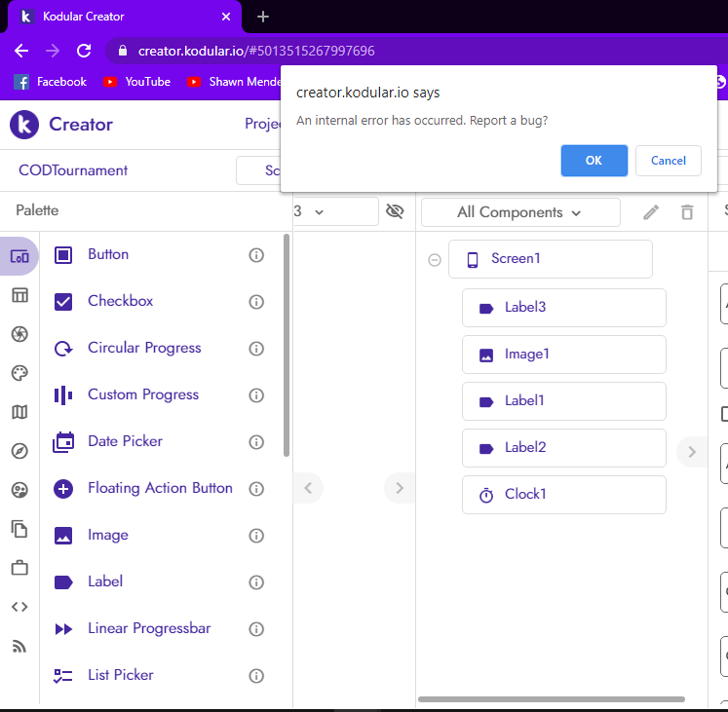Cancel the internal error dialog

pyautogui.click(x=668, y=161)
